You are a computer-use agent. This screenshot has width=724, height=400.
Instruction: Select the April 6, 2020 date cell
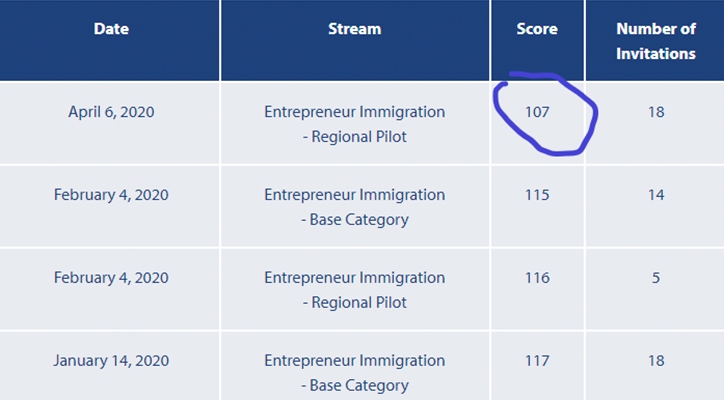(x=111, y=112)
